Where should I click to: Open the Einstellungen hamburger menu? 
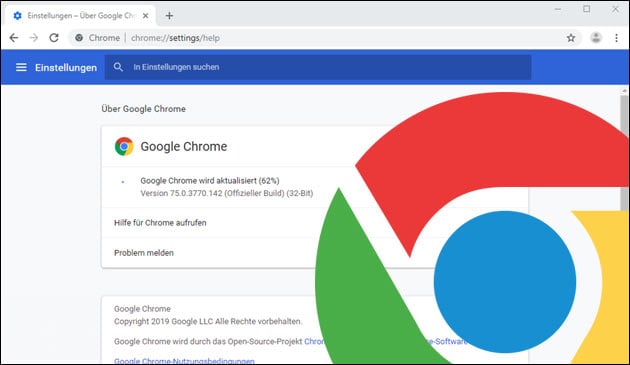pyautogui.click(x=21, y=67)
